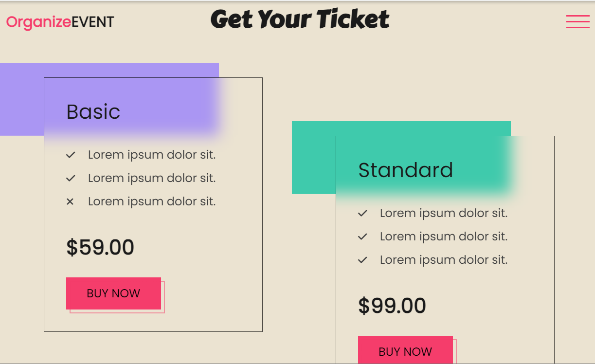This screenshot has width=595, height=364.
Task: Select the Basic plan title
Action: (93, 111)
